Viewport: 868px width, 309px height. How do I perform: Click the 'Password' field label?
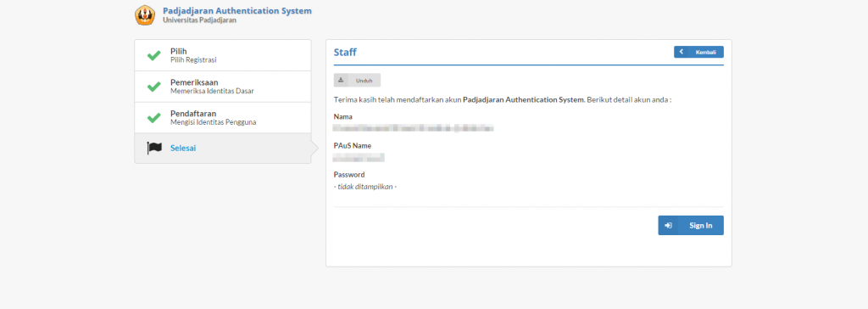click(349, 175)
